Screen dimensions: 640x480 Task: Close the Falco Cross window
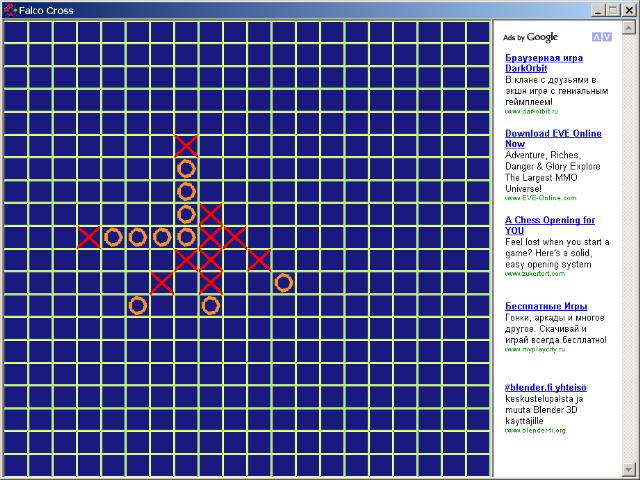tap(629, 10)
